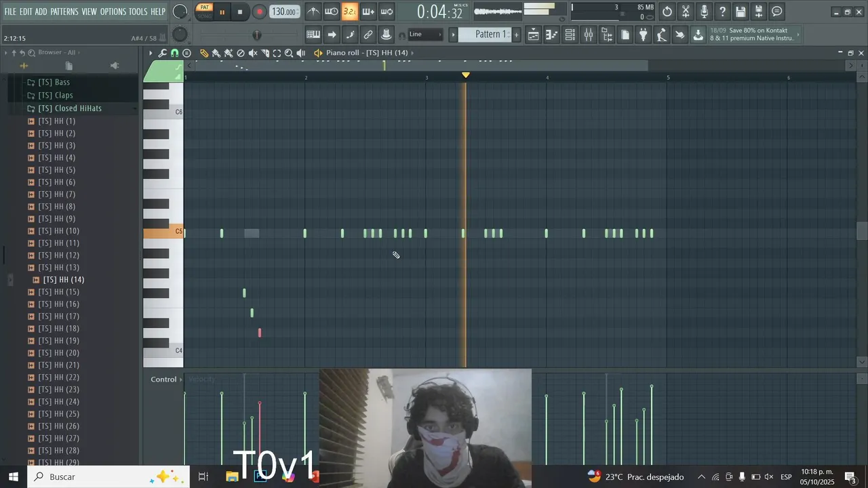Viewport: 868px width, 488px height.
Task: Open the TOOLS menu
Action: (138, 12)
